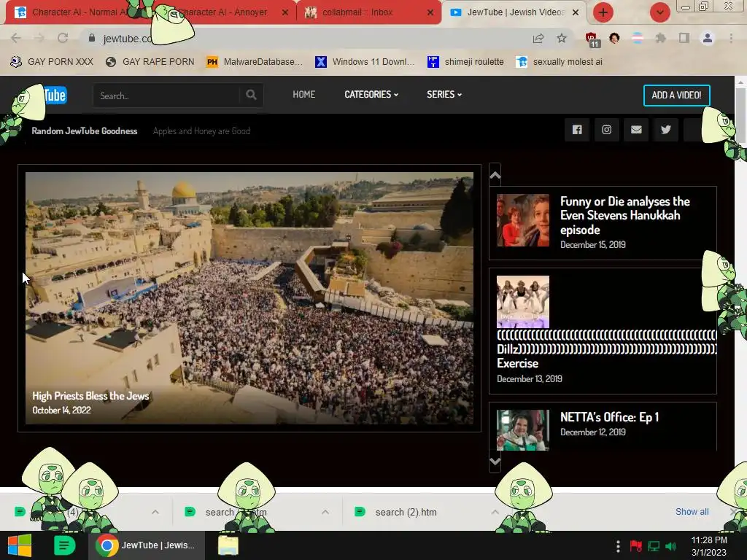Click the email envelope social icon

coord(636,130)
